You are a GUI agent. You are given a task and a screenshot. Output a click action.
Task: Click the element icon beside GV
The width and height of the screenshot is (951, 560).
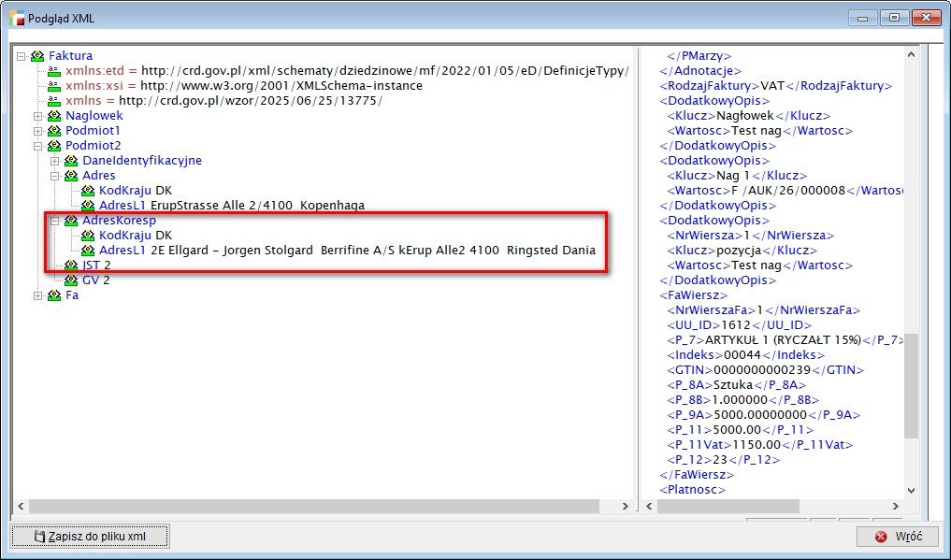click(71, 280)
